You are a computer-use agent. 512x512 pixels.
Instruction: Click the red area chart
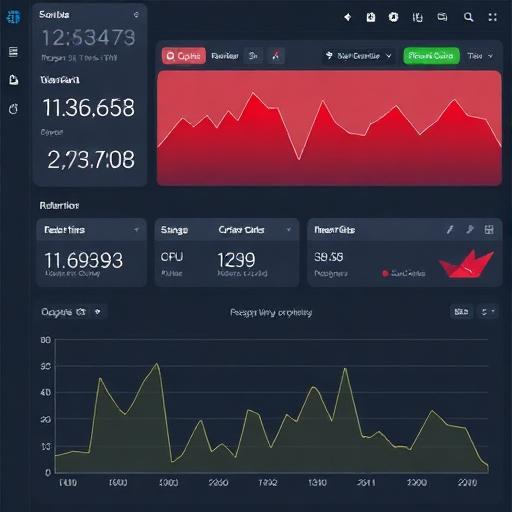tap(329, 128)
